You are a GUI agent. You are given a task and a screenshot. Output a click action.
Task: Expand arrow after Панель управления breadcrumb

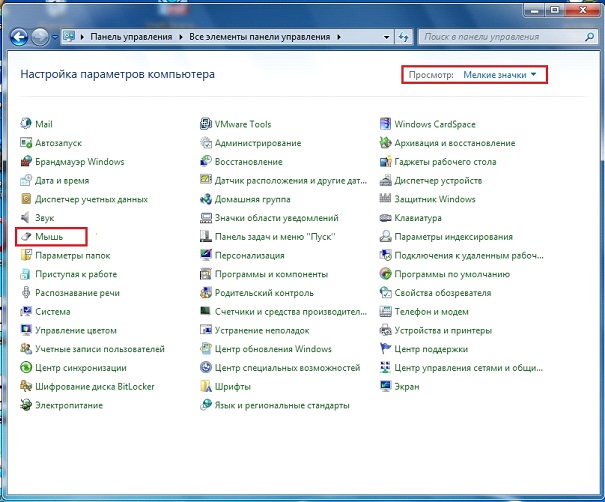pyautogui.click(x=181, y=37)
